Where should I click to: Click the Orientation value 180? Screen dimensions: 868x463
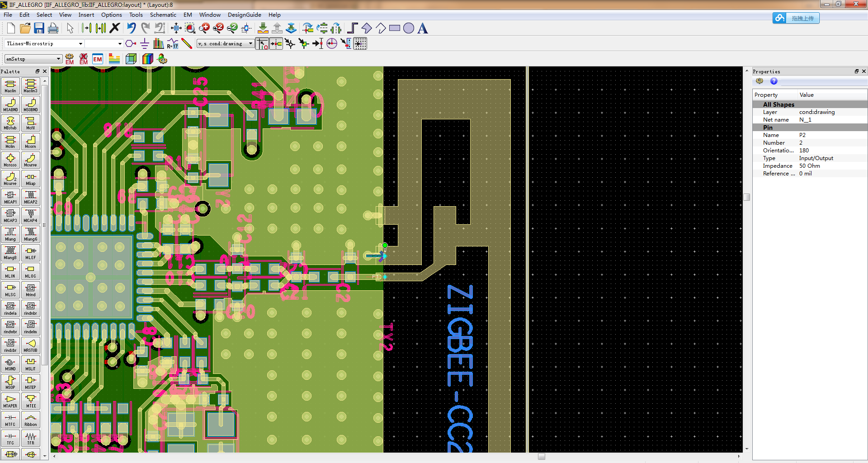pyautogui.click(x=804, y=151)
